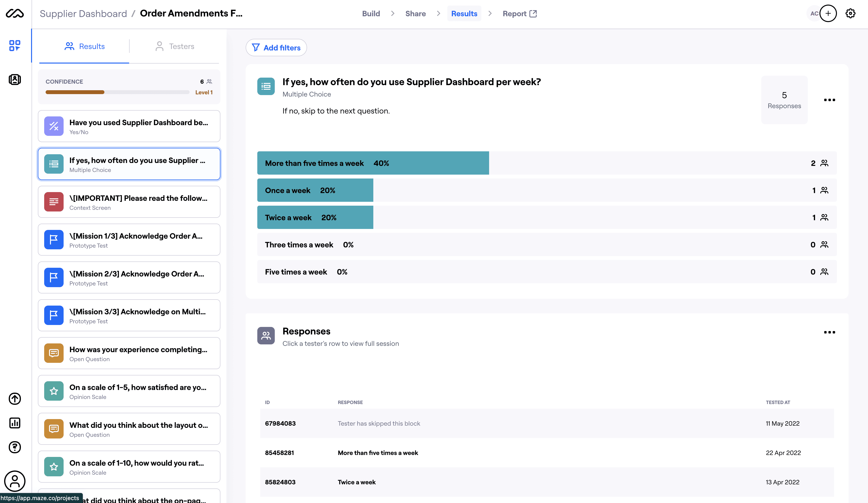The image size is (868, 503).
Task: Select 'Have you used Supplier Dashboard' block
Action: click(x=129, y=126)
